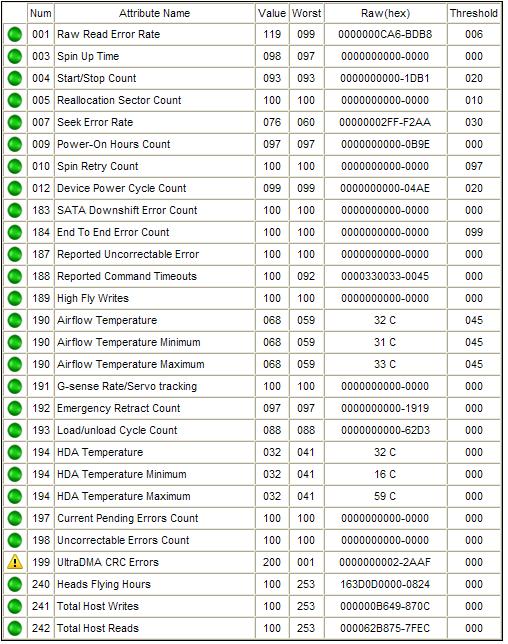Image resolution: width=508 pixels, height=644 pixels.
Task: Click raw value 0000000000-1919
Action: [385, 408]
